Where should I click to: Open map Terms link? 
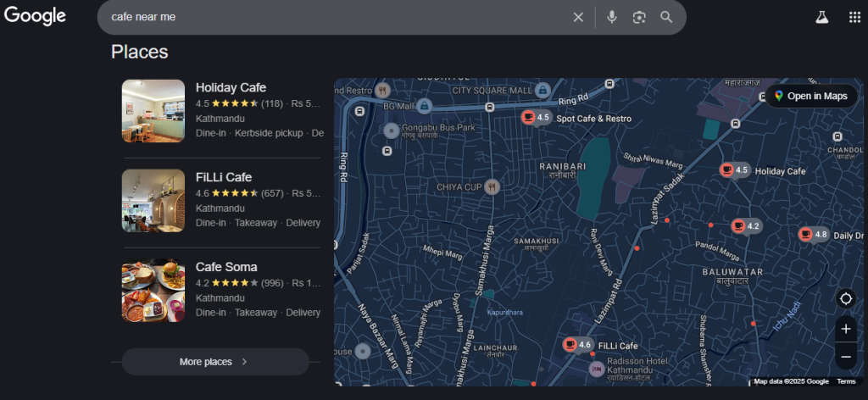pyautogui.click(x=846, y=381)
